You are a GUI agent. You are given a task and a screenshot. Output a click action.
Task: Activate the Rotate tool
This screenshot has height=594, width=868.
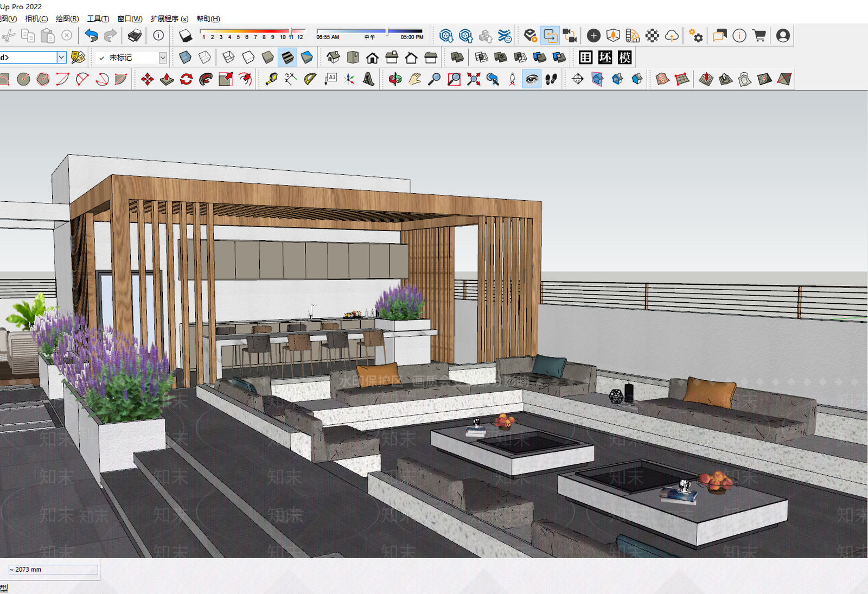click(x=186, y=79)
